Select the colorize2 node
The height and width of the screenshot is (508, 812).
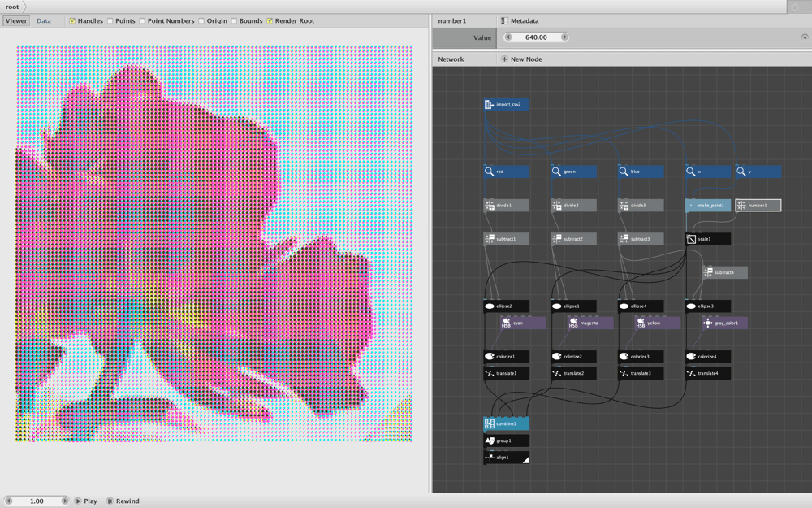coord(574,357)
